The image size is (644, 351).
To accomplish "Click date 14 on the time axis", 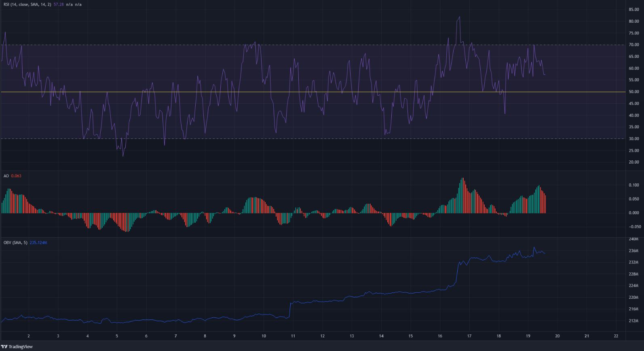I will click(x=381, y=336).
